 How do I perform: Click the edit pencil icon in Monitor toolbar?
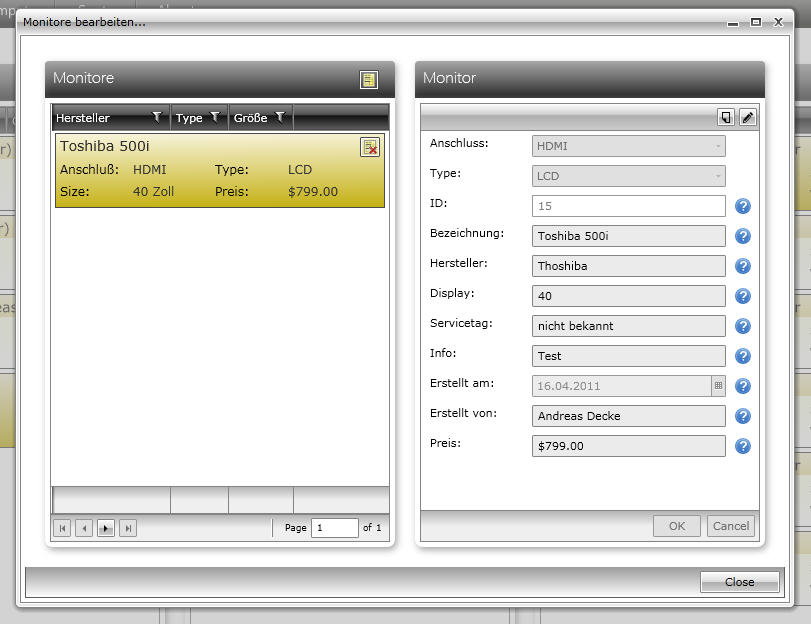(747, 117)
